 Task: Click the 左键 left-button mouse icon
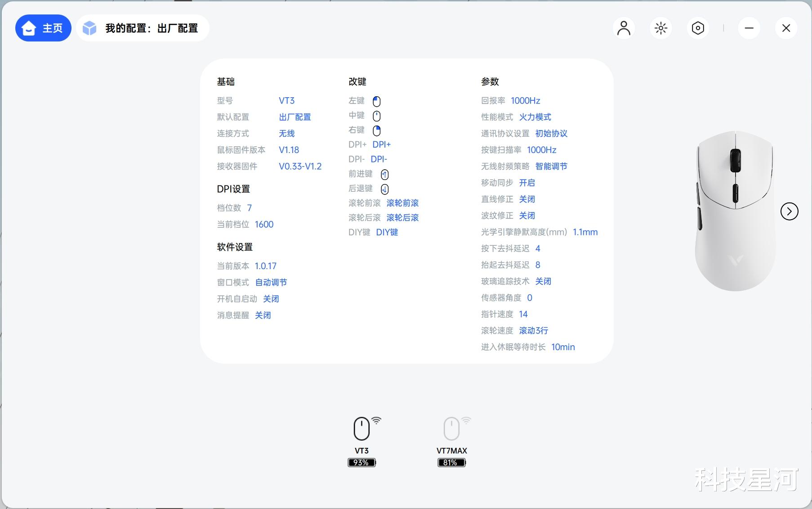(377, 101)
